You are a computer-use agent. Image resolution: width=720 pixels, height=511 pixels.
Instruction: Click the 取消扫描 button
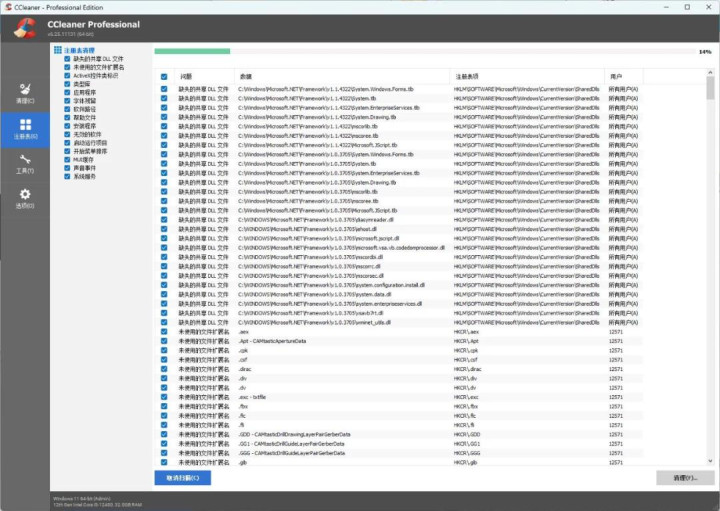coord(183,478)
